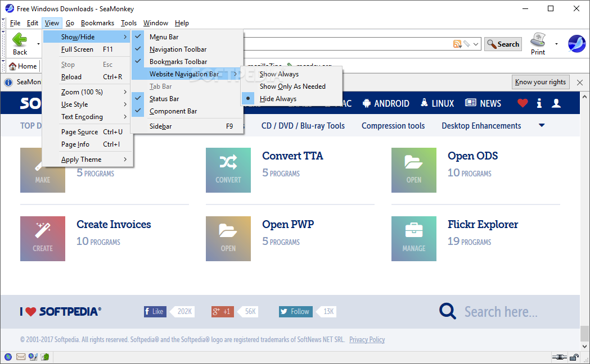Click the user account icon in header
Screen dimensions: 590x364
pos(556,103)
